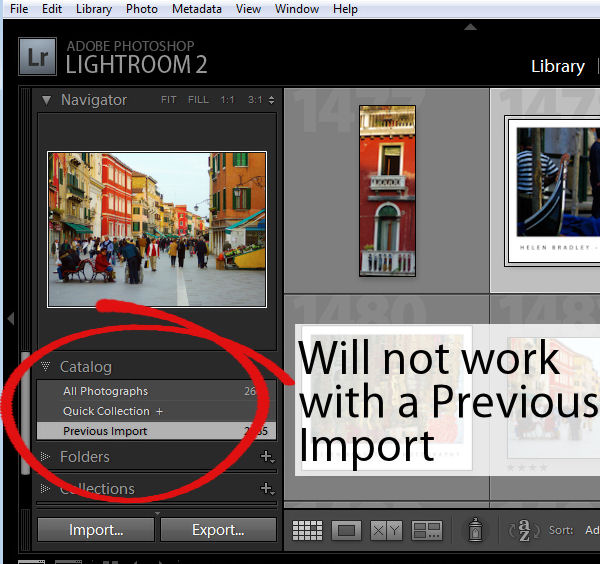The height and width of the screenshot is (564, 600).
Task: Open the Metadata menu
Action: coord(197,9)
